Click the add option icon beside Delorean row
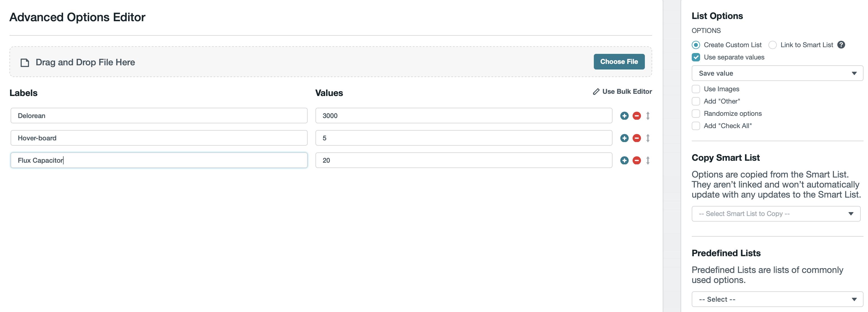 coord(625,115)
